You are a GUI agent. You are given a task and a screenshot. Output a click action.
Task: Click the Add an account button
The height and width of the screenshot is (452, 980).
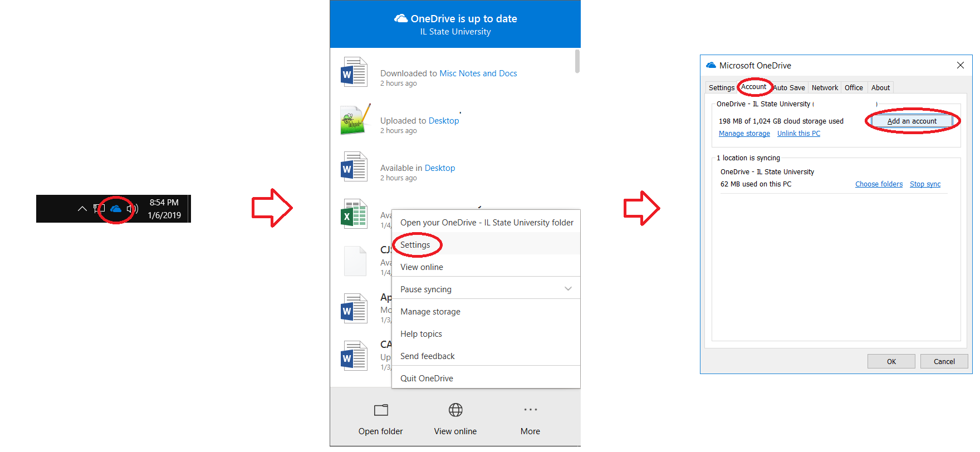(x=912, y=121)
